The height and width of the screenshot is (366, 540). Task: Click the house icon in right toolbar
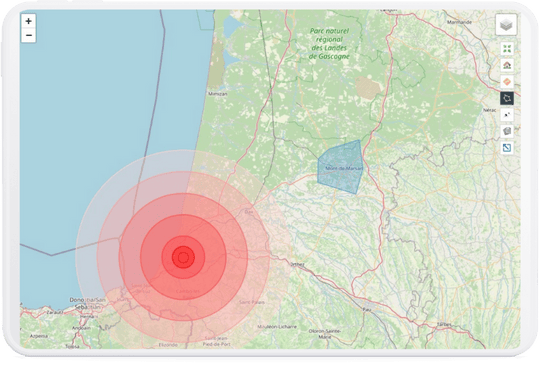click(507, 65)
